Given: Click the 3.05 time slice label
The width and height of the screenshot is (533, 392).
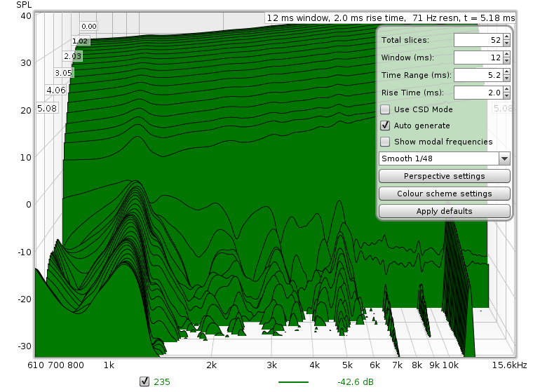Looking at the screenshot, I should click(64, 73).
